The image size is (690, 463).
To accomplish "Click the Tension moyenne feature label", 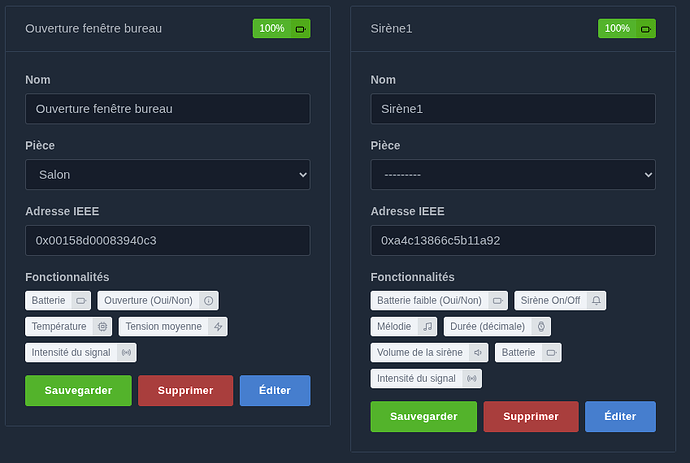I will click(164, 327).
